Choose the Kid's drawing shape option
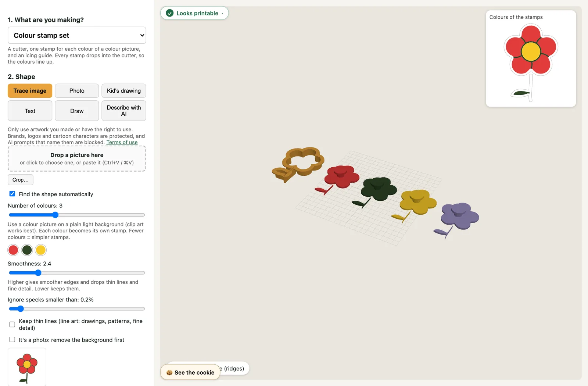The width and height of the screenshot is (588, 386). [x=124, y=91]
